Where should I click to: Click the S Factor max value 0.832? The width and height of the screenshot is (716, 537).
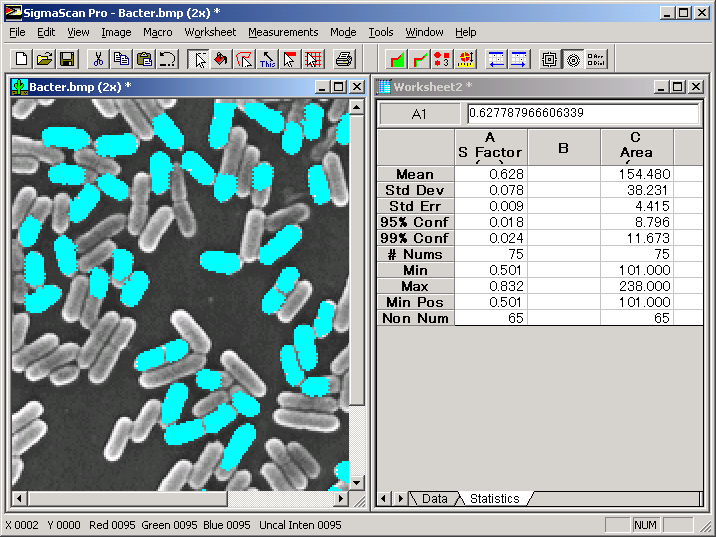point(491,286)
